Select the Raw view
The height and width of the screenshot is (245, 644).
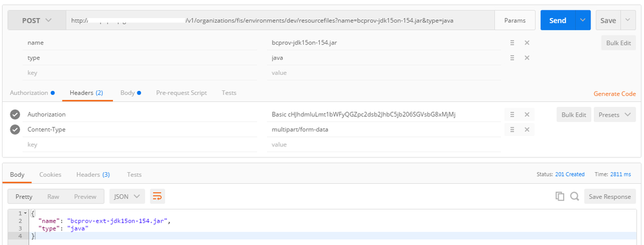[x=53, y=197]
